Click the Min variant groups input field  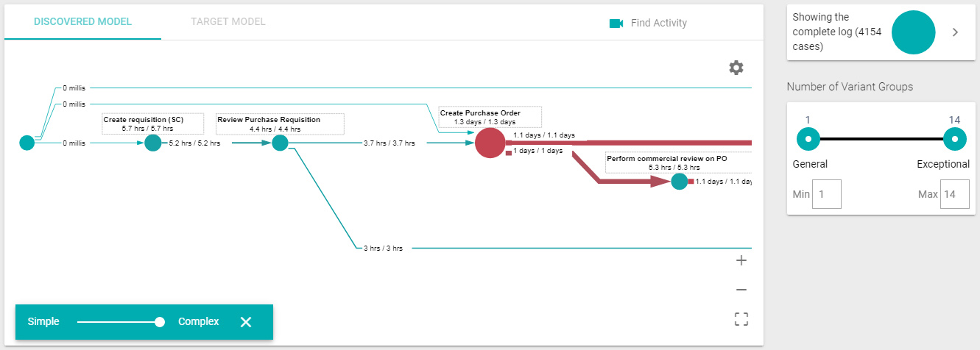[x=827, y=195]
